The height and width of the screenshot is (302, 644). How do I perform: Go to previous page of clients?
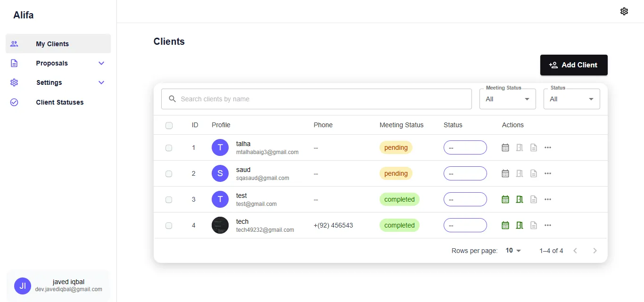tap(575, 251)
